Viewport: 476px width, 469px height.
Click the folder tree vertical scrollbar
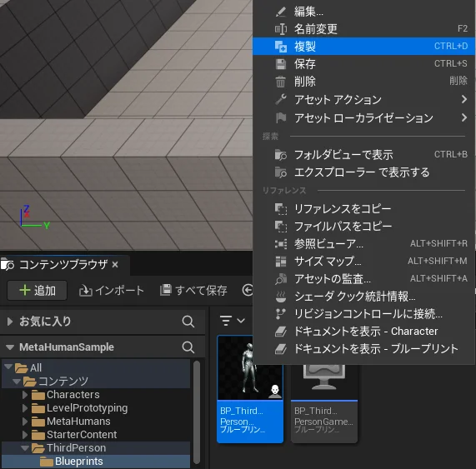197,412
